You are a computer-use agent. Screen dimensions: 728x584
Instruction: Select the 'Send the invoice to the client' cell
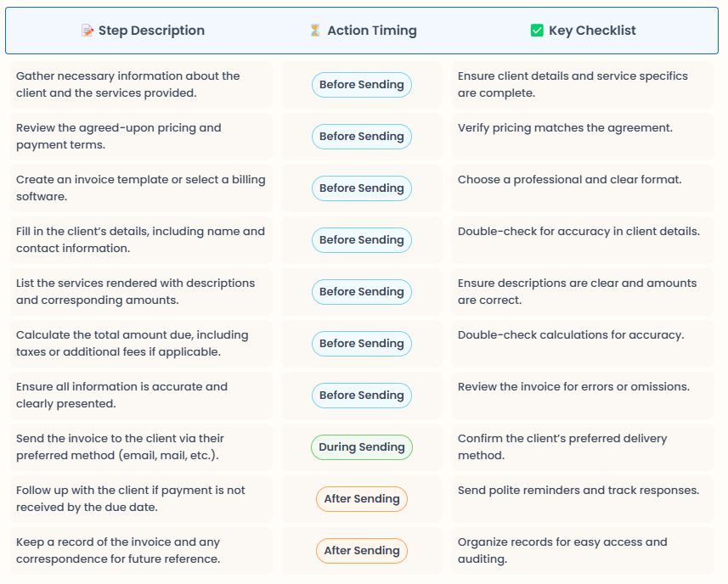click(141, 447)
